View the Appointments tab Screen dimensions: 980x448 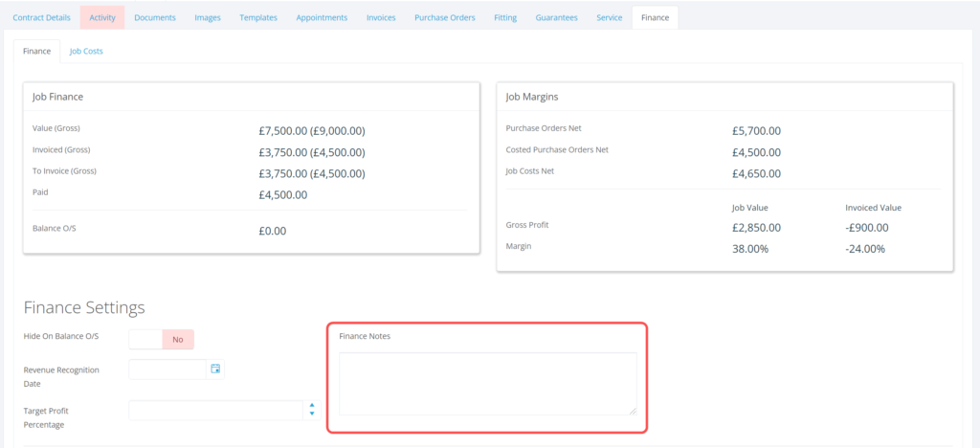tap(322, 17)
